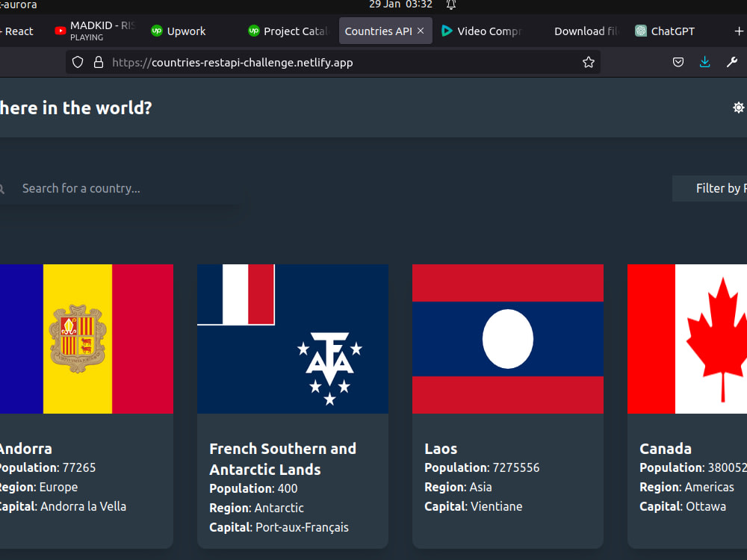Click Population: 7275556 text

(x=482, y=467)
